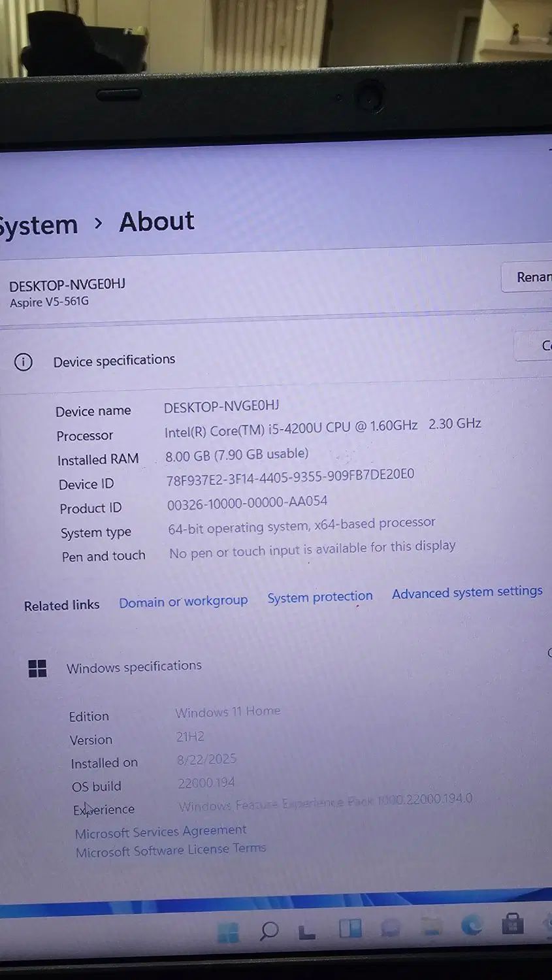Screen dimensions: 552x980
Task: Open Advanced system settings link
Action: (467, 593)
